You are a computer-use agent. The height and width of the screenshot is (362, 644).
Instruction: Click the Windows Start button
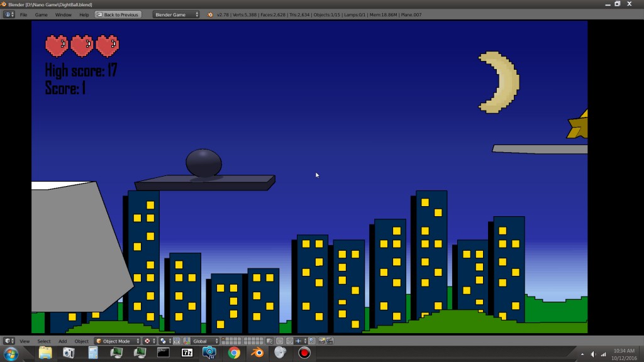click(x=9, y=354)
